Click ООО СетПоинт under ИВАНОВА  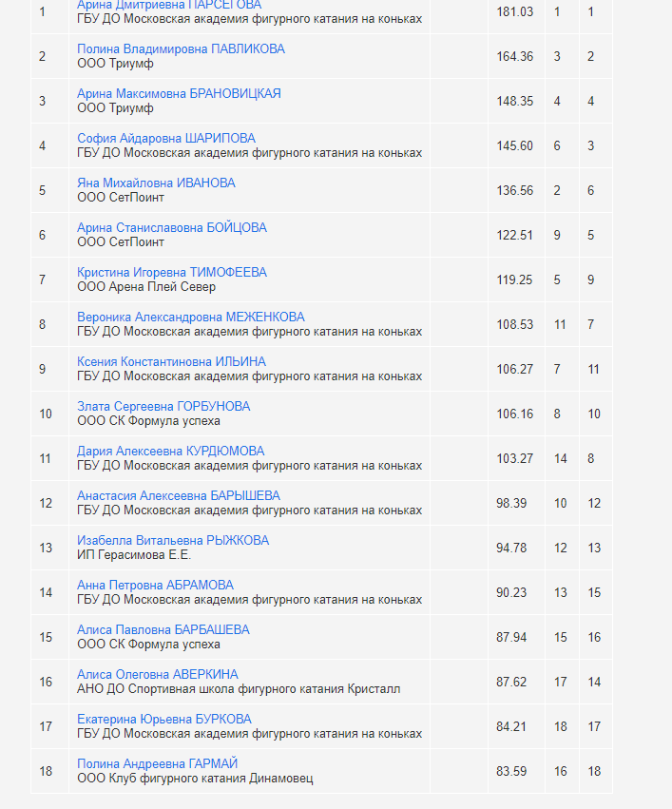[x=121, y=198]
